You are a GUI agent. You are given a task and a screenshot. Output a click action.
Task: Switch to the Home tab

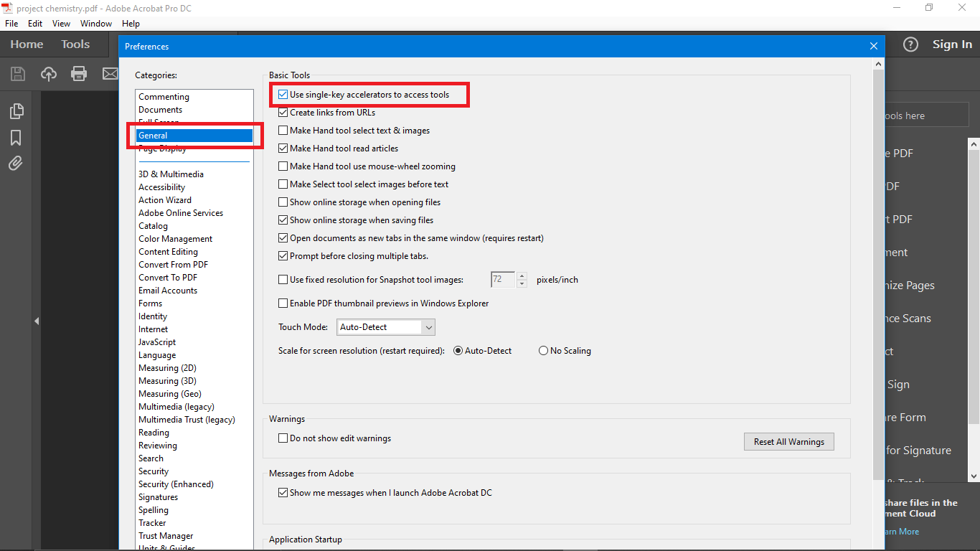[x=27, y=44]
